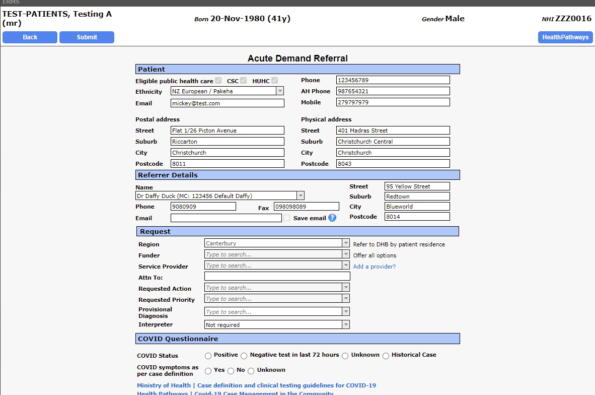Click the postal Street field
Viewport: 595px width, 395px height.
pyautogui.click(x=227, y=131)
